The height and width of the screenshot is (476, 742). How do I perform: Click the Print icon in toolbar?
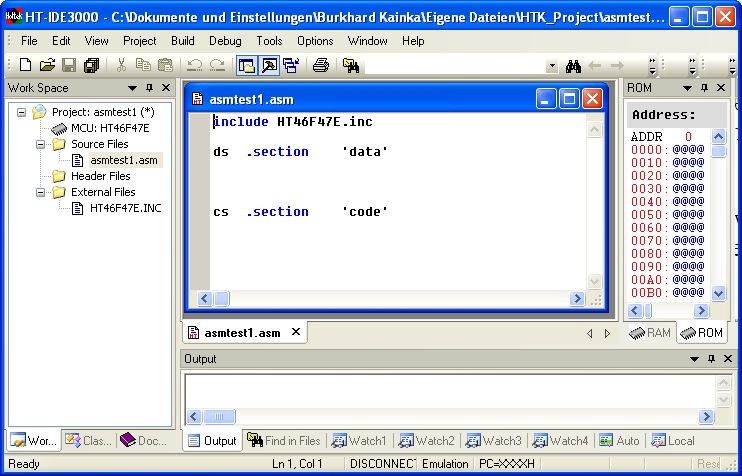tap(321, 66)
